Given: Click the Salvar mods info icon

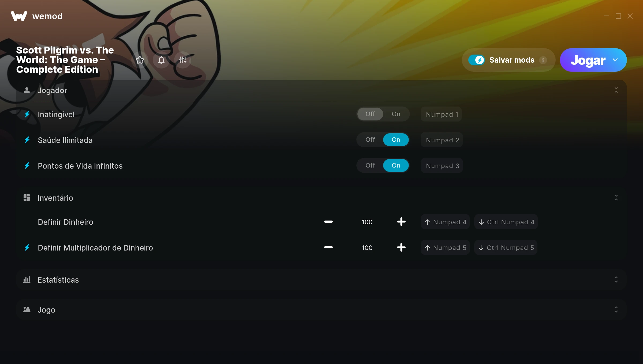Looking at the screenshot, I should (543, 60).
